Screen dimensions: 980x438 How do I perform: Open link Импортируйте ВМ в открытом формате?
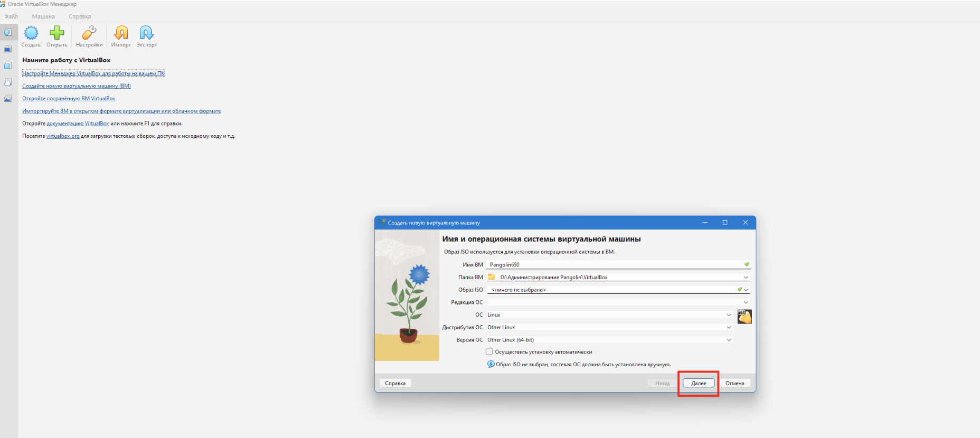coord(121,111)
